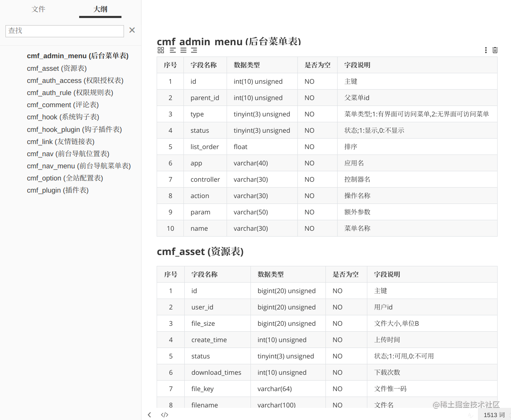This screenshot has width=511, height=420.
Task: Open cmf_plugin (插件表) from the outline
Action: coord(57,190)
